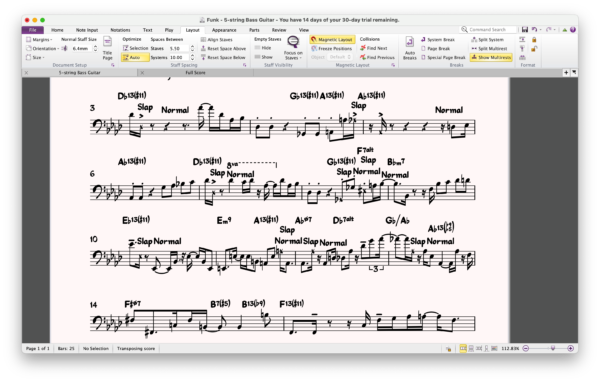The width and height of the screenshot is (600, 382).
Task: Click Freeze Positions
Action: click(x=332, y=49)
